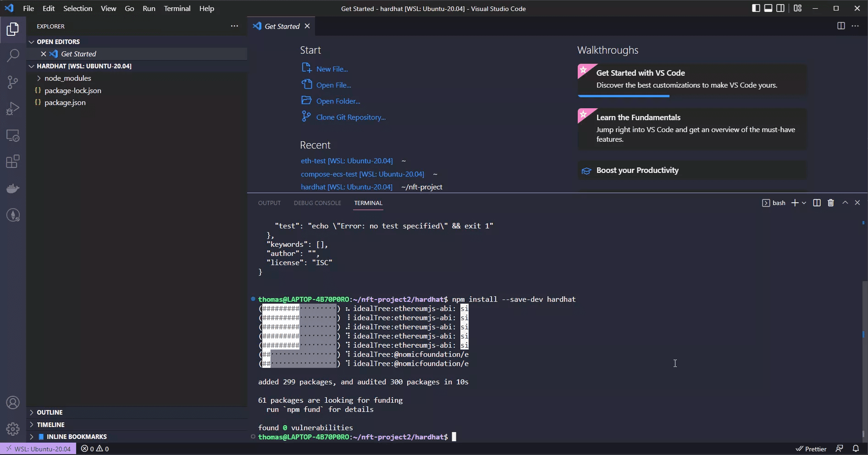Viewport: 868px width, 455px height.
Task: Open the Manage gear icon
Action: pos(13,429)
